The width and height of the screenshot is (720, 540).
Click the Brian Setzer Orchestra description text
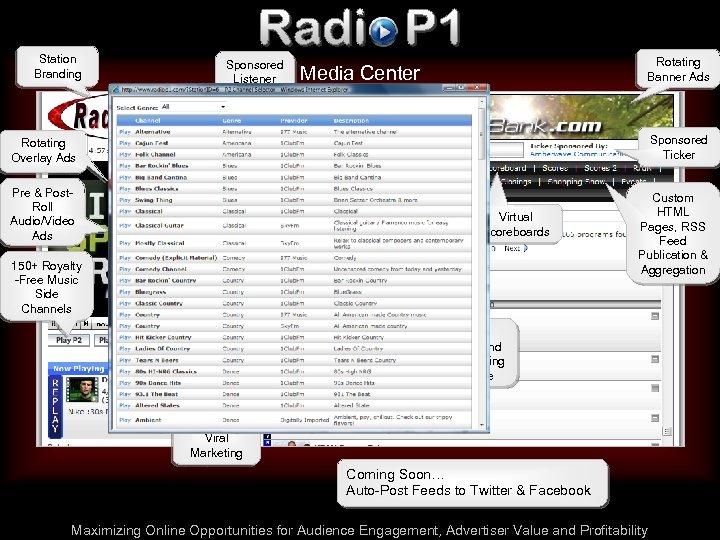pyautogui.click(x=375, y=200)
